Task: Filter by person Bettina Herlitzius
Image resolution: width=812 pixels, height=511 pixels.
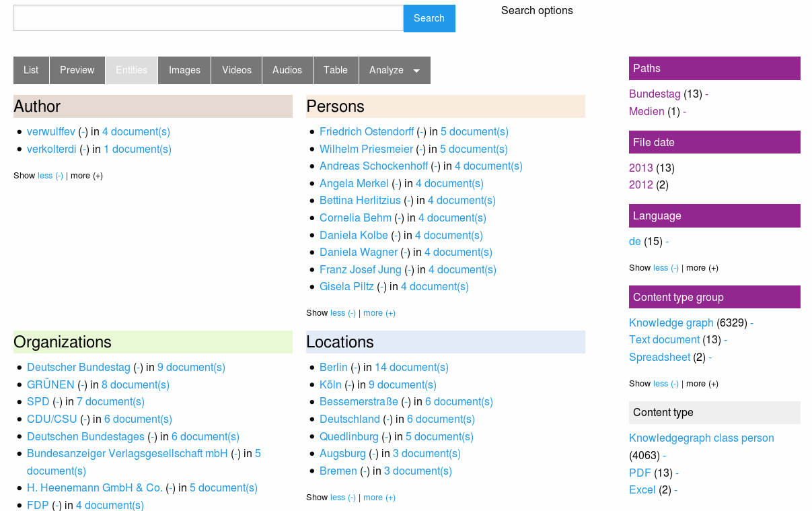Action: (360, 200)
